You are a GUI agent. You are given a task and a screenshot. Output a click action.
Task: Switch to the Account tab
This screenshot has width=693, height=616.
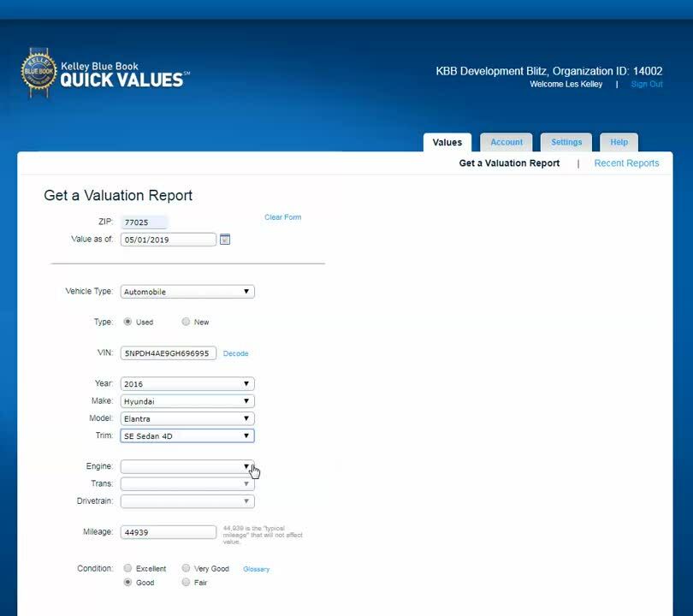coord(506,142)
